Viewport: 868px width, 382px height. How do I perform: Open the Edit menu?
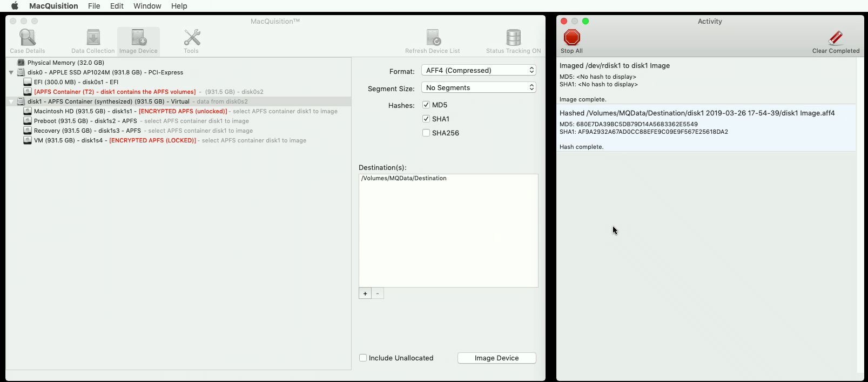pyautogui.click(x=117, y=6)
